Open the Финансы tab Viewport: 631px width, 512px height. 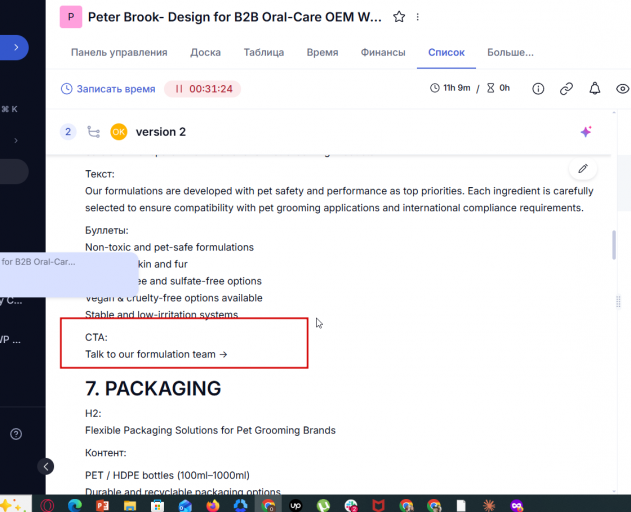click(383, 52)
